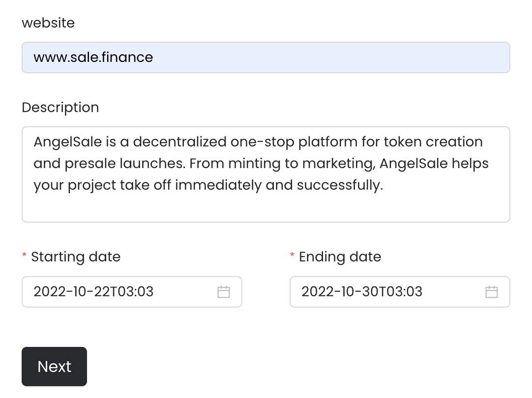The width and height of the screenshot is (532, 398).
Task: Open the Ending date calendar picker icon
Action: pos(492,292)
